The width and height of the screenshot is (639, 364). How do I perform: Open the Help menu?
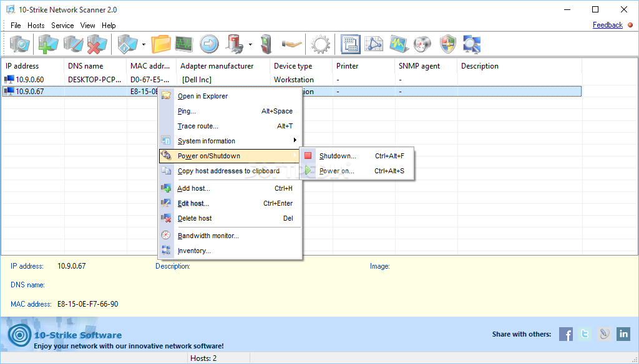pyautogui.click(x=109, y=26)
